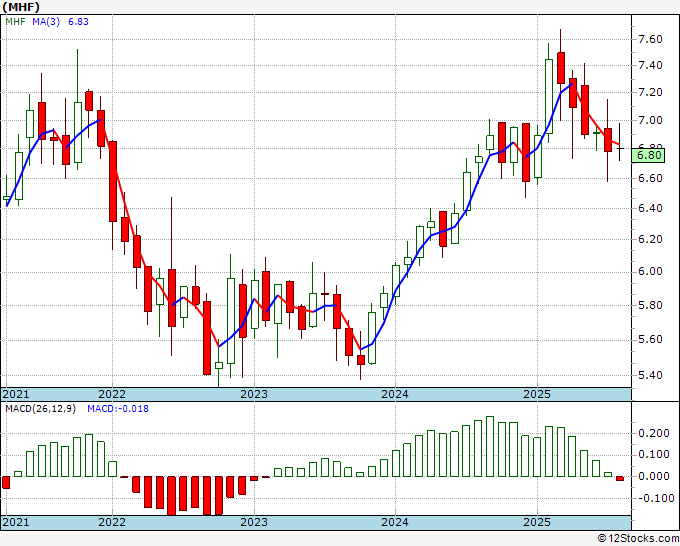Click the 7.20 price axis label
The image size is (680, 546).
[x=650, y=92]
